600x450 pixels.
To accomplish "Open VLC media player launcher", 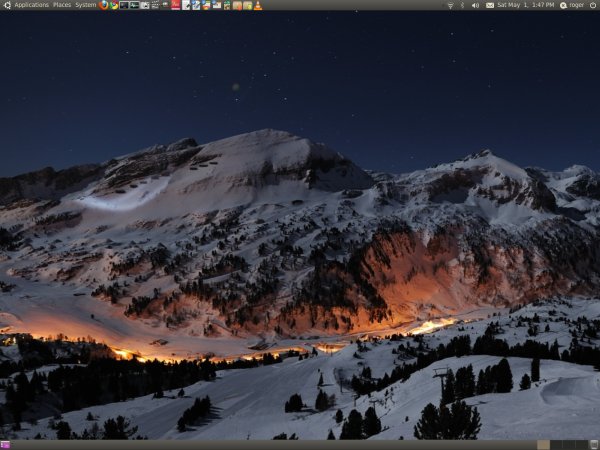I will [x=258, y=5].
